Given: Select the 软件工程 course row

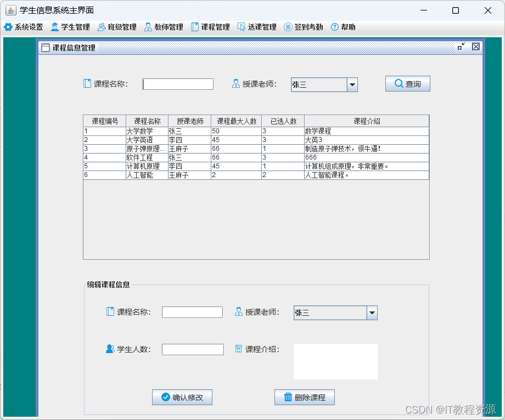Looking at the screenshot, I should point(256,157).
